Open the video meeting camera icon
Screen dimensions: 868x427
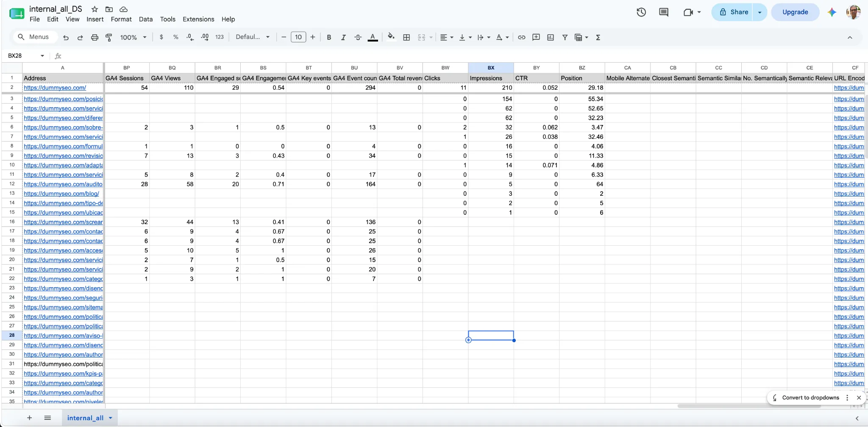[688, 12]
